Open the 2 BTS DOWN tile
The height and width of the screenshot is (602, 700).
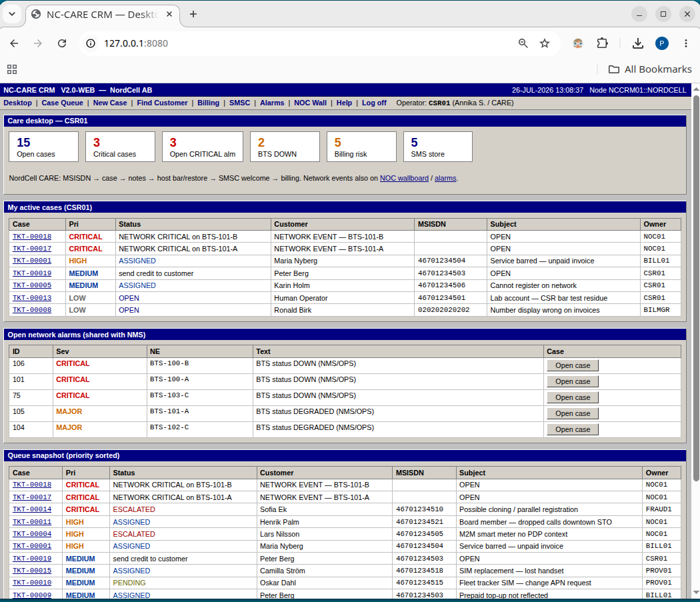click(285, 147)
